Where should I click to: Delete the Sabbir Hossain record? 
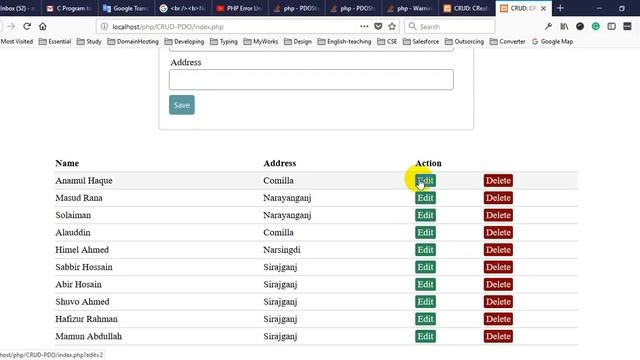click(498, 267)
